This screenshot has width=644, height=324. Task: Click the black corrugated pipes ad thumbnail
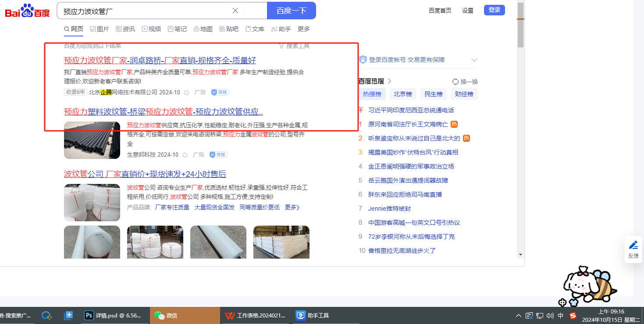pos(92,140)
